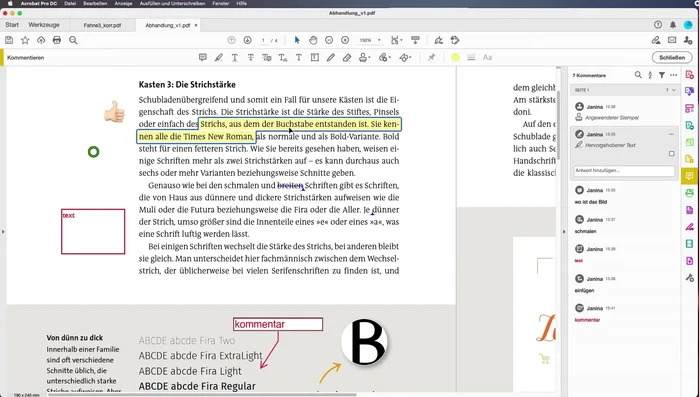This screenshot has height=397, width=699.
Task: Click the line thickness icon
Action: pos(471,57)
